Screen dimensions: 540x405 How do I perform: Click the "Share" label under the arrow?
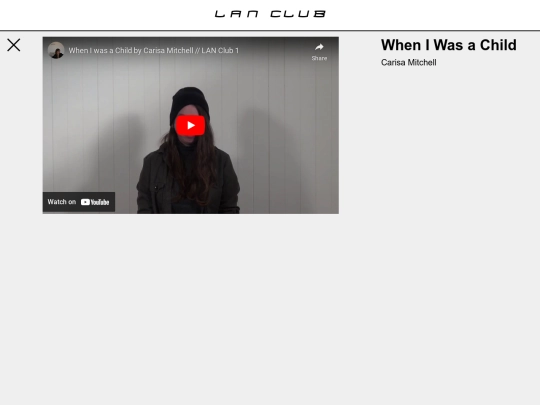point(319,58)
